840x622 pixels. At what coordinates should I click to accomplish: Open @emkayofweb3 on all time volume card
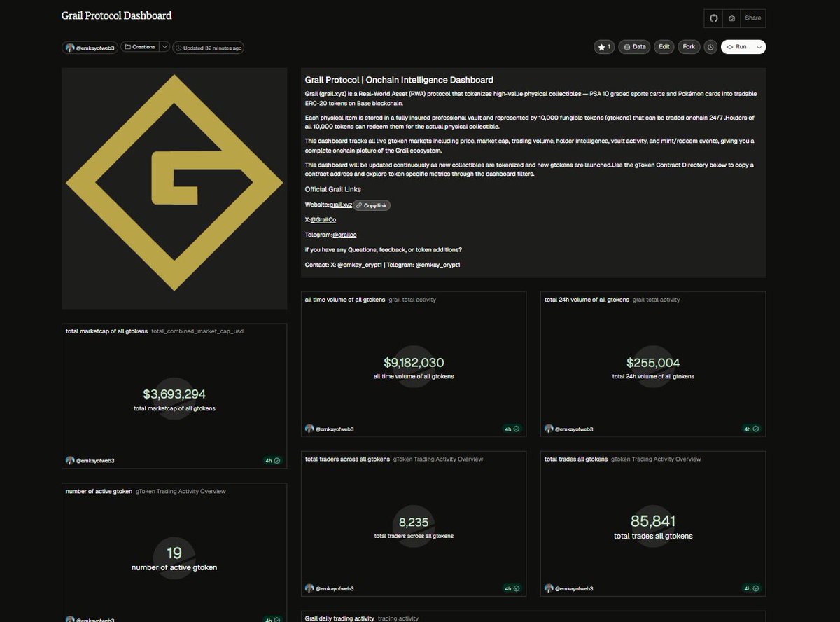tap(335, 429)
